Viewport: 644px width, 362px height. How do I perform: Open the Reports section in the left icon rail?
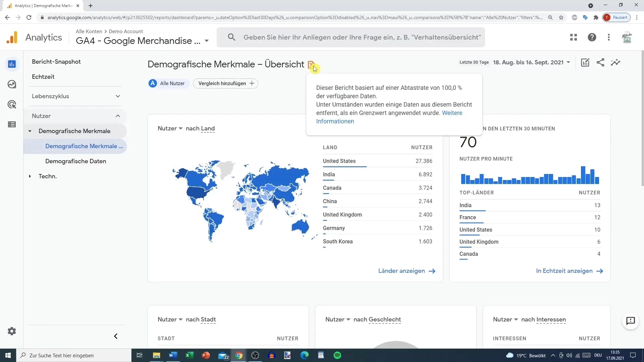(x=12, y=64)
